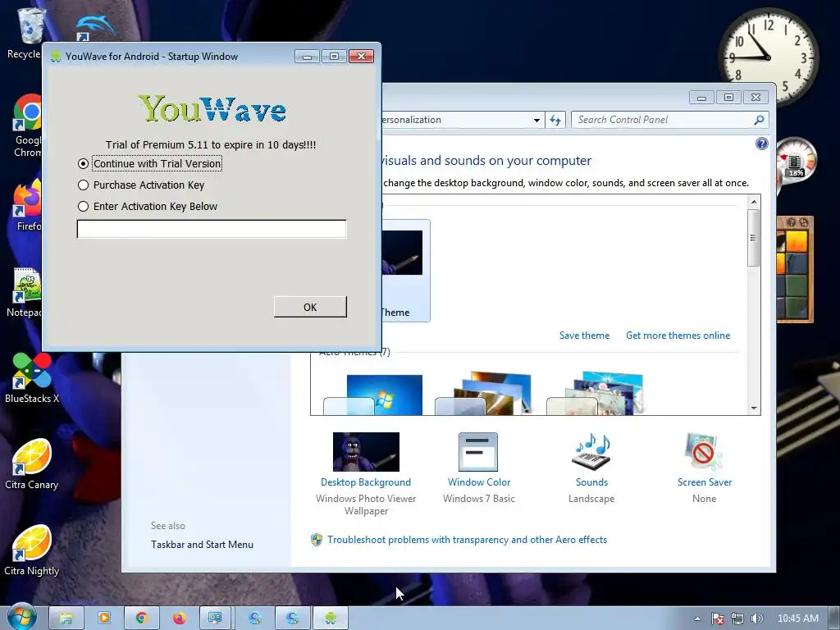
Task: Click search magnifier in Control Panel
Action: click(x=759, y=120)
